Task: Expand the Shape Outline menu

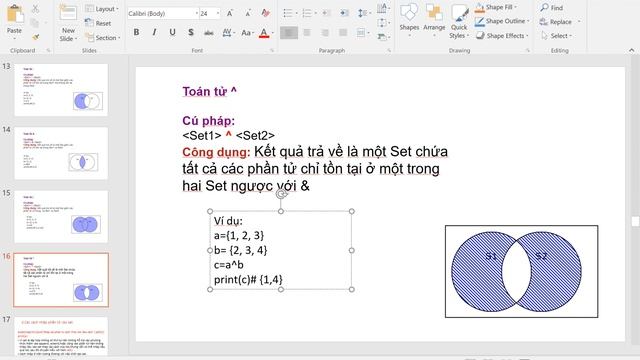Action: tap(502, 21)
